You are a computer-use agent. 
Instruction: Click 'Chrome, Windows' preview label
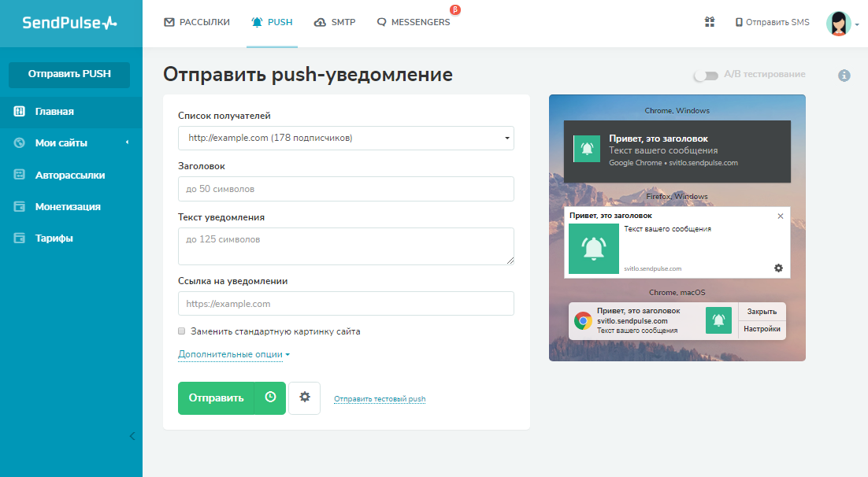click(677, 111)
